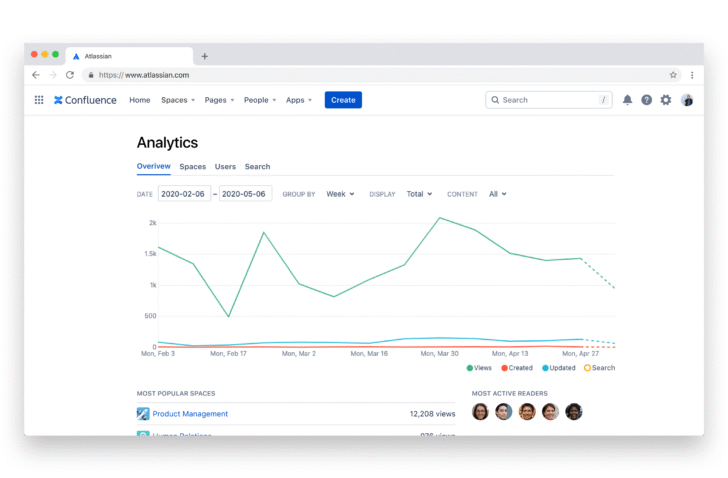Open the Display Total dropdown
Screen dimensions: 728x478
click(419, 194)
